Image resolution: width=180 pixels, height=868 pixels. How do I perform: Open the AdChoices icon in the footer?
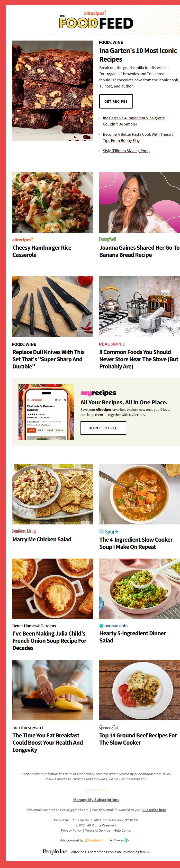pos(127,840)
